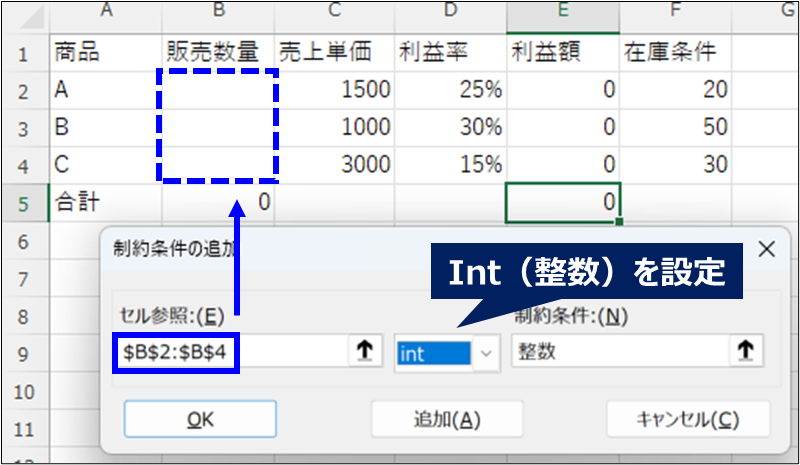The image size is (800, 465).
Task: Select column E header
Action: (563, 12)
